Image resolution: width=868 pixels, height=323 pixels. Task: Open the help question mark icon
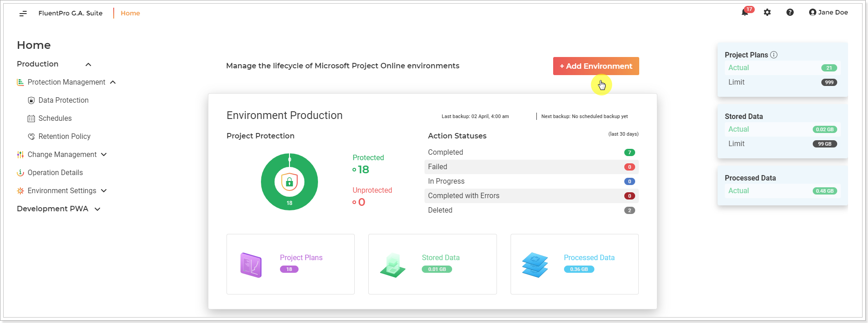790,13
